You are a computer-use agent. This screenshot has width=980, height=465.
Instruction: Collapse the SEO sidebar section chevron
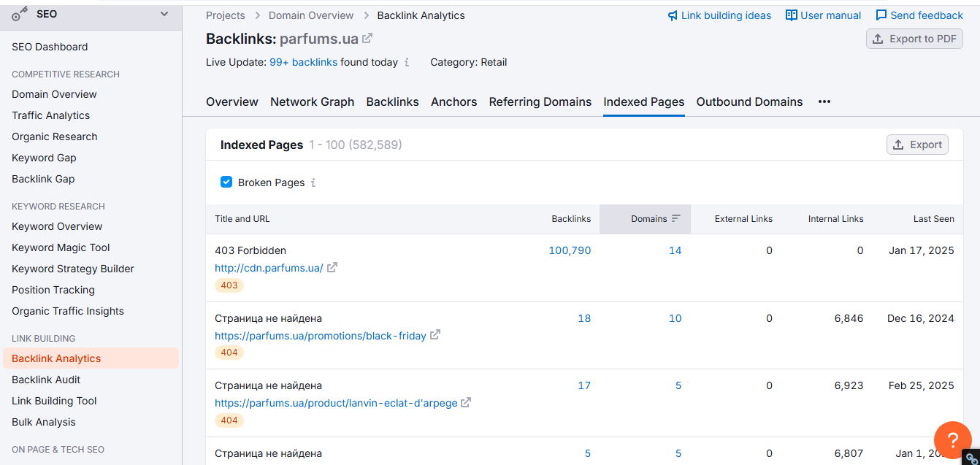[x=164, y=14]
